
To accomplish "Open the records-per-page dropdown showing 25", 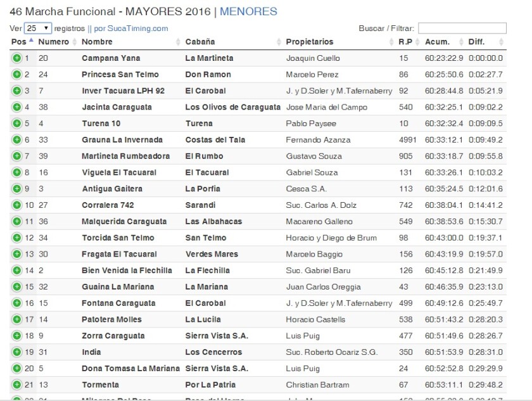I will [x=38, y=29].
